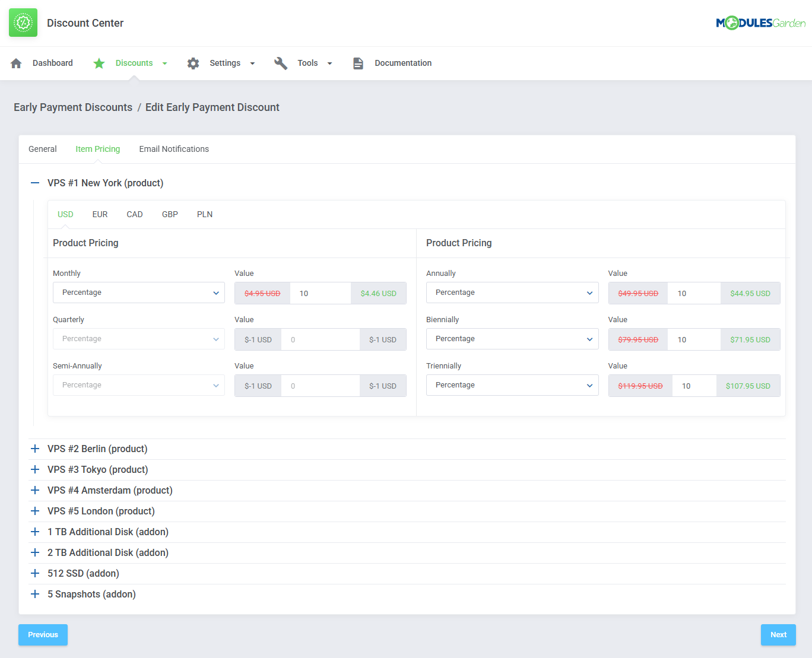Select the EUR currency tab

coord(100,214)
